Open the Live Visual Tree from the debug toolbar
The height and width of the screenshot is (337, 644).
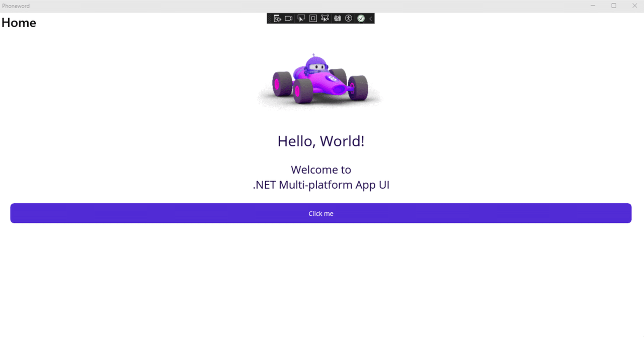[x=277, y=18]
